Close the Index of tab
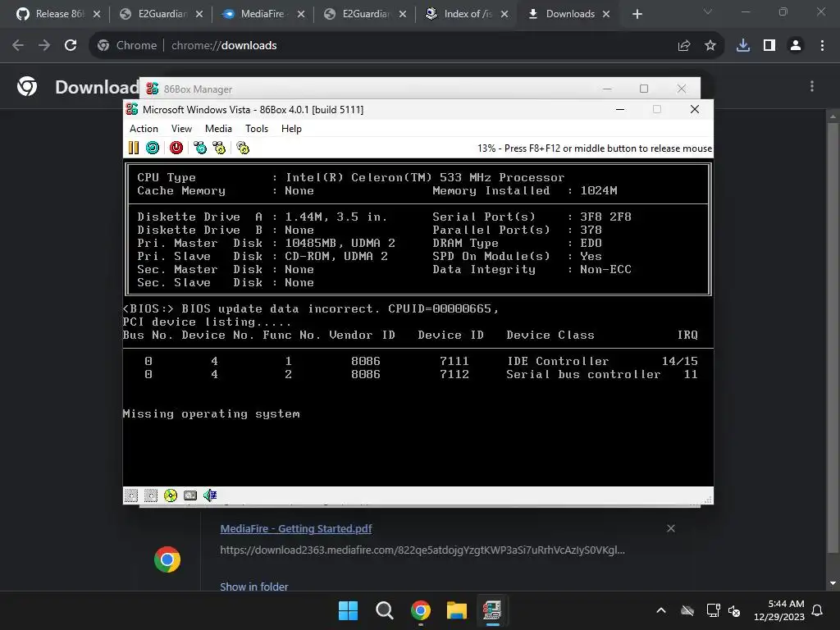840x630 pixels. point(504,14)
